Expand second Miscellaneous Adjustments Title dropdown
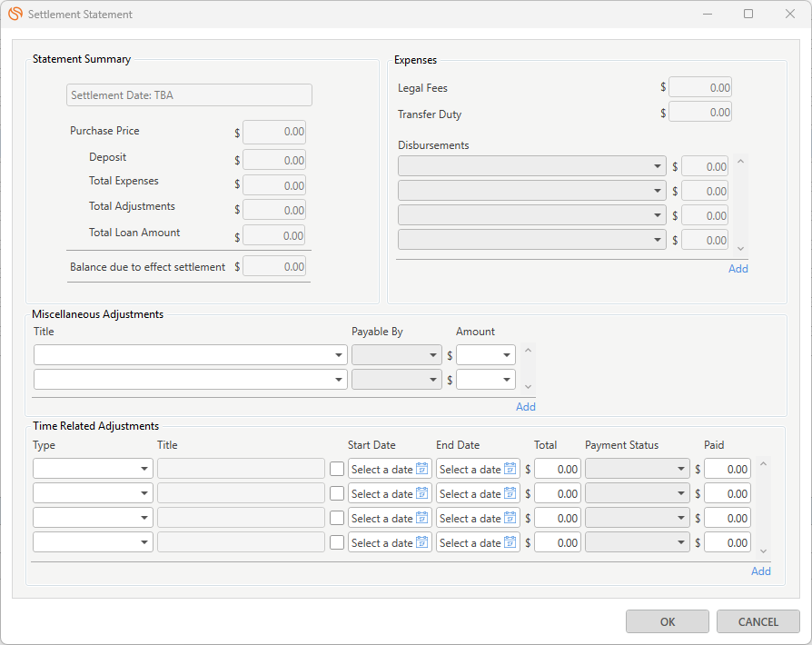 click(x=191, y=380)
